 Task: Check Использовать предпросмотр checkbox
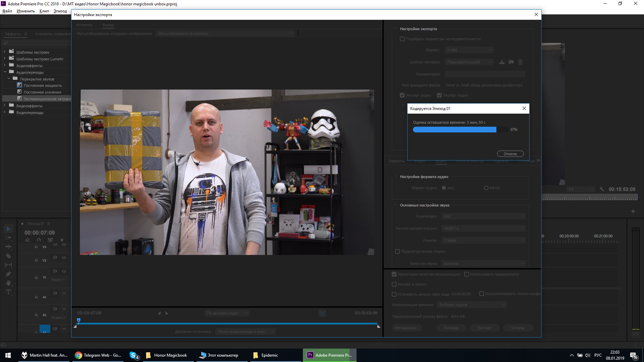pyautogui.click(x=466, y=274)
